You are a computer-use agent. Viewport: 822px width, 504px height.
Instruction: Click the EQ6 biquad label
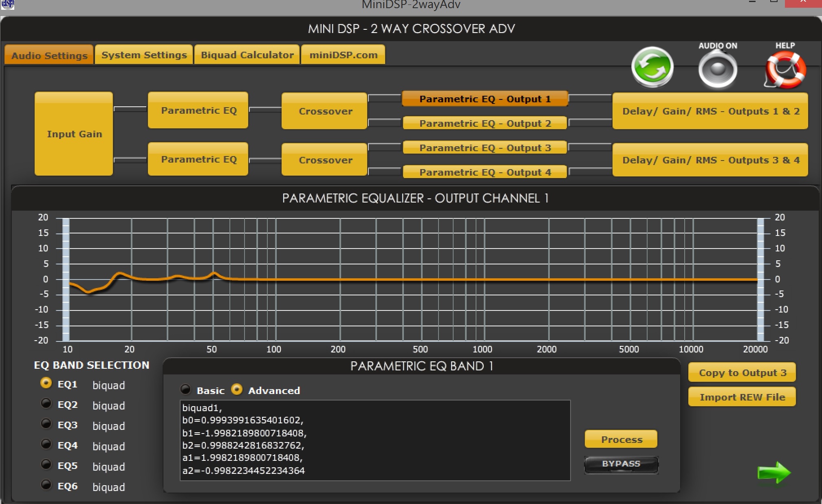click(108, 487)
